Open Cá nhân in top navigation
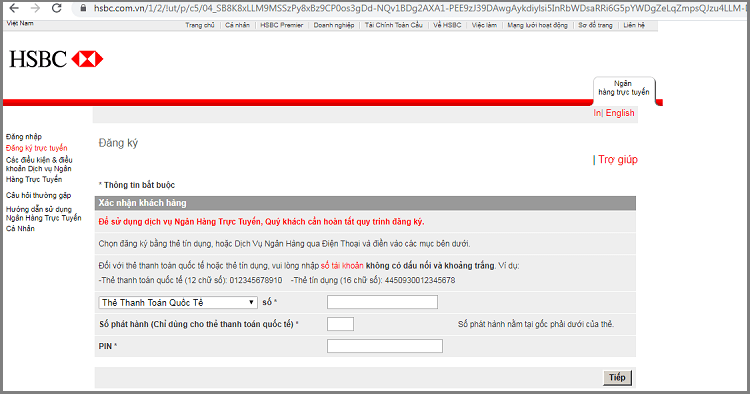This screenshot has height=395, width=750. coord(237,25)
